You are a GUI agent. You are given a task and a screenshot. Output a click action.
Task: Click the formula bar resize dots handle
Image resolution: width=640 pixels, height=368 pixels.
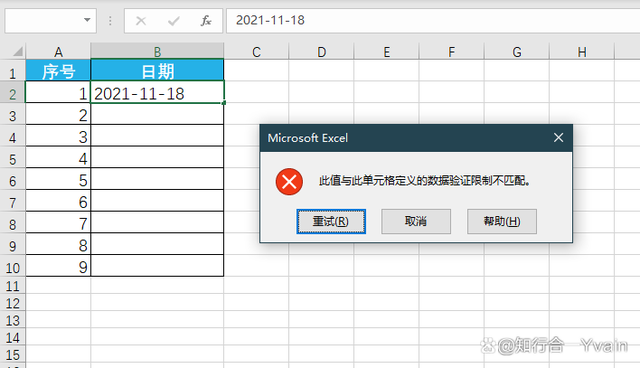point(110,20)
